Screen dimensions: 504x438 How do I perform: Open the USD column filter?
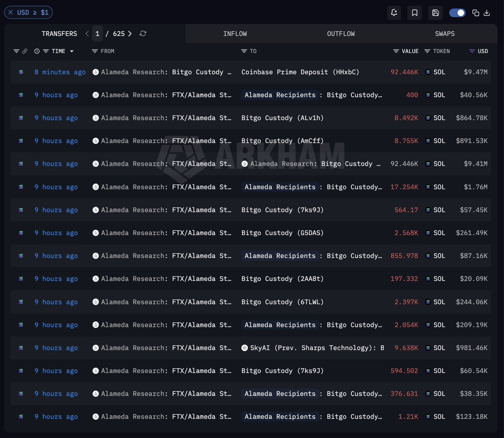472,51
